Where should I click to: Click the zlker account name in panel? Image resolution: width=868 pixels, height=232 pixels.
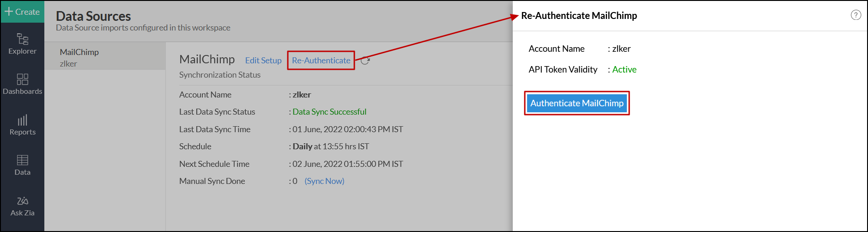click(x=621, y=49)
